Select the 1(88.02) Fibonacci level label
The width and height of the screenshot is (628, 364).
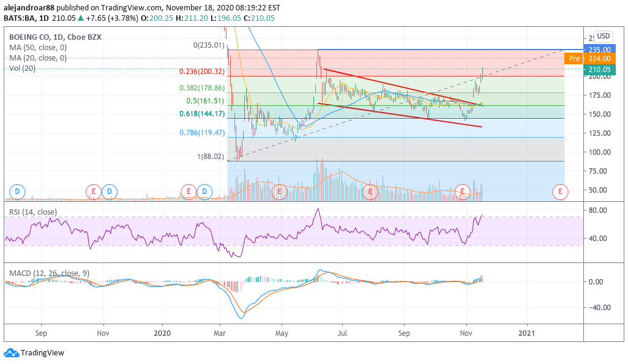coord(211,157)
